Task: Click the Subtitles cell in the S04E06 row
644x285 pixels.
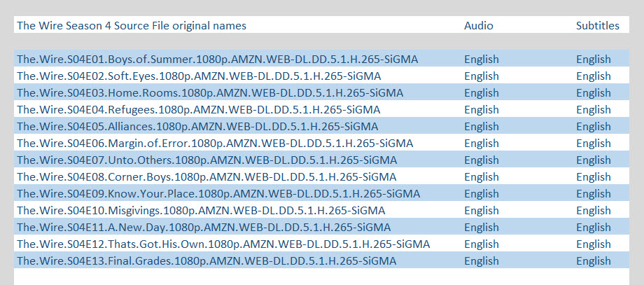Action: coord(594,144)
